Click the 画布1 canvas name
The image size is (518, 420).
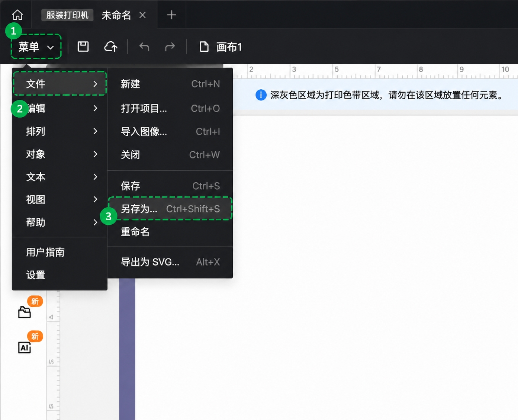click(x=229, y=47)
